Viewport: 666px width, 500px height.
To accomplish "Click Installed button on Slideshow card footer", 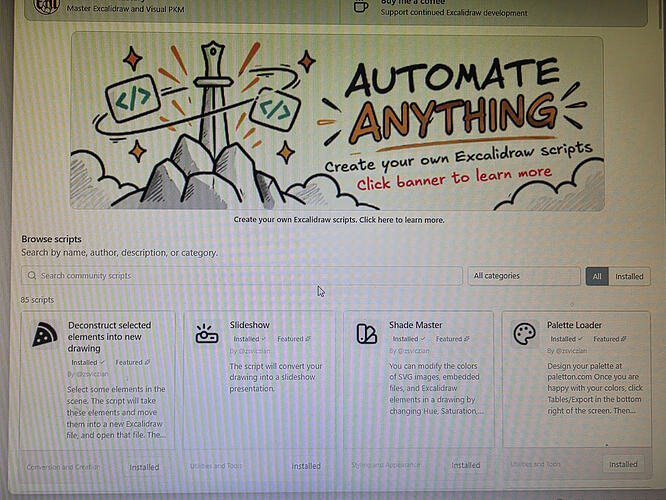I will [x=306, y=466].
